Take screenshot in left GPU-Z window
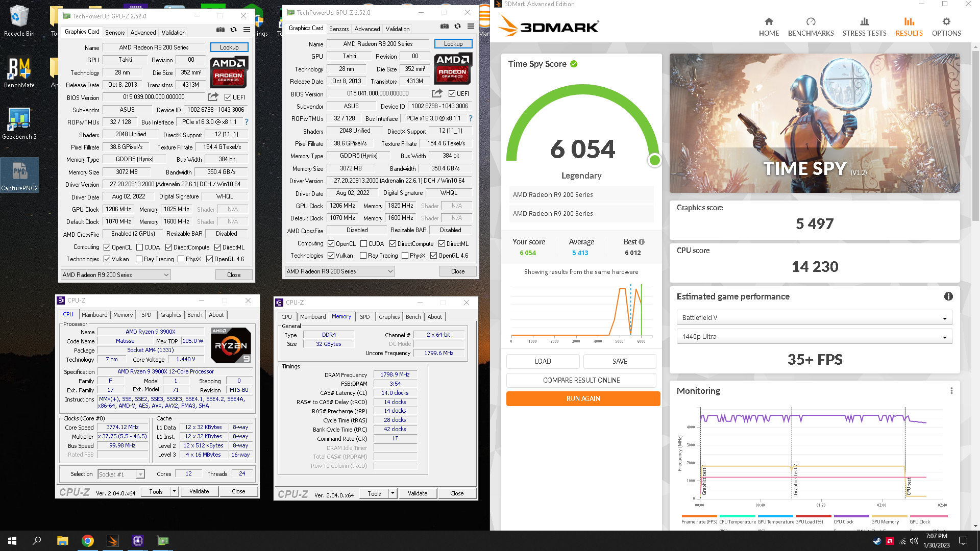The height and width of the screenshot is (551, 980). coord(220,30)
